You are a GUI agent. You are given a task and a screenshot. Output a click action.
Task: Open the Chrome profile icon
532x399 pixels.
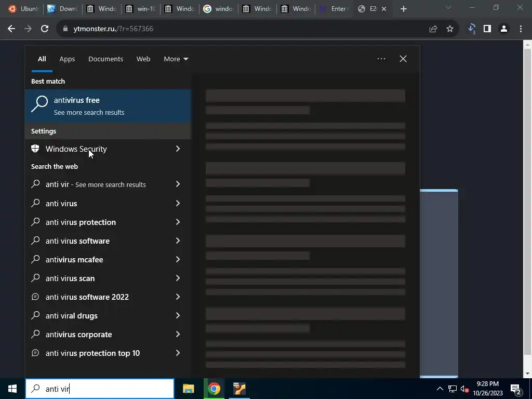[504, 29]
